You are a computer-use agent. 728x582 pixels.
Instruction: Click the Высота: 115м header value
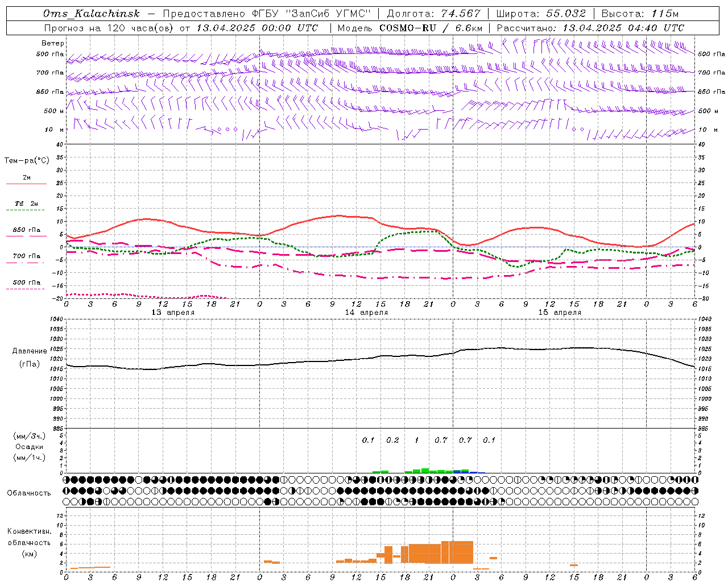[640, 14]
